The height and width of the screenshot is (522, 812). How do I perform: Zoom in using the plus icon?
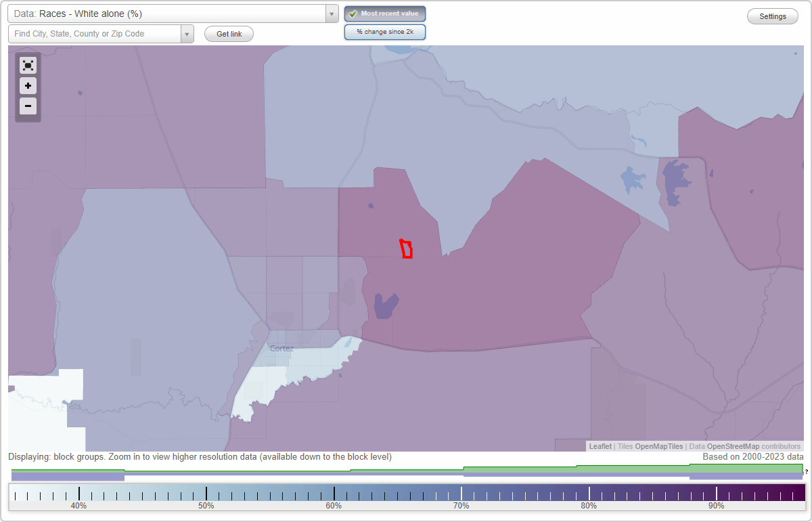(x=28, y=85)
